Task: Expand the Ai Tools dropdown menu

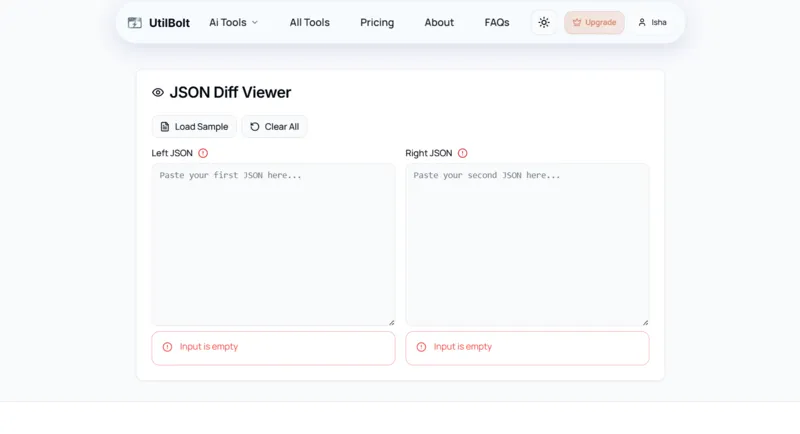Action: [234, 22]
